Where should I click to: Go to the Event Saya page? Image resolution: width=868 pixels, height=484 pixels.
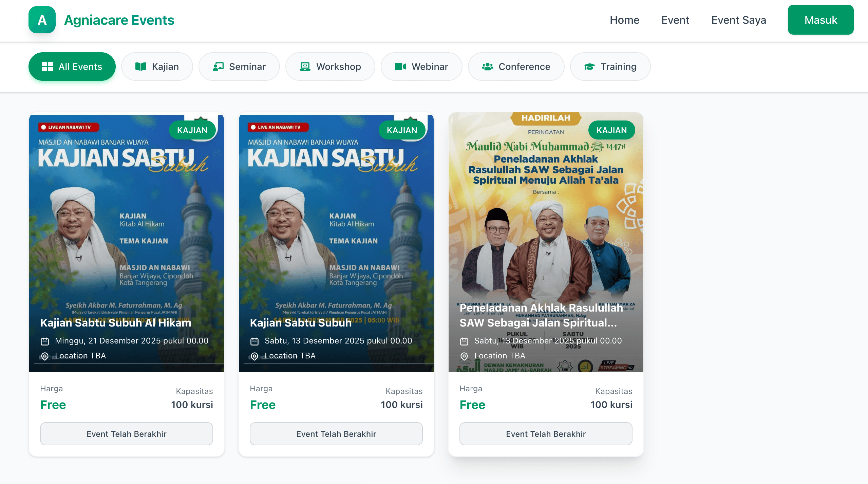point(739,20)
